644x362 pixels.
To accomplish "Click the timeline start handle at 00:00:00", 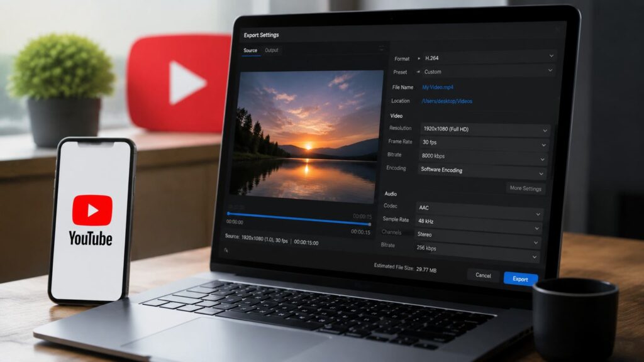I will [228, 214].
